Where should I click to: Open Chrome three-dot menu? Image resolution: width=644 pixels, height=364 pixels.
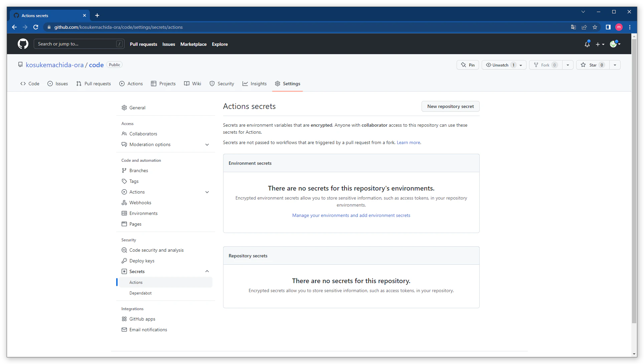click(x=630, y=27)
